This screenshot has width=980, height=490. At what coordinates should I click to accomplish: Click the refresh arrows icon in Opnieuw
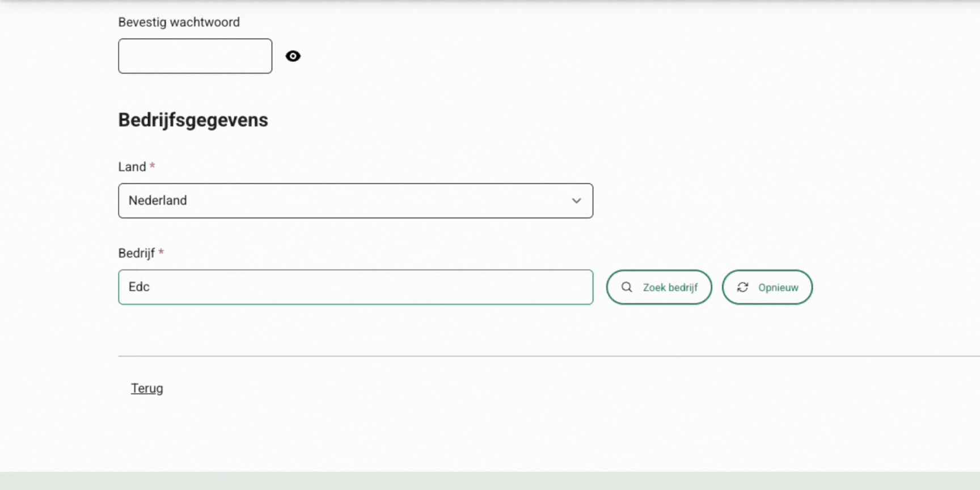742,288
